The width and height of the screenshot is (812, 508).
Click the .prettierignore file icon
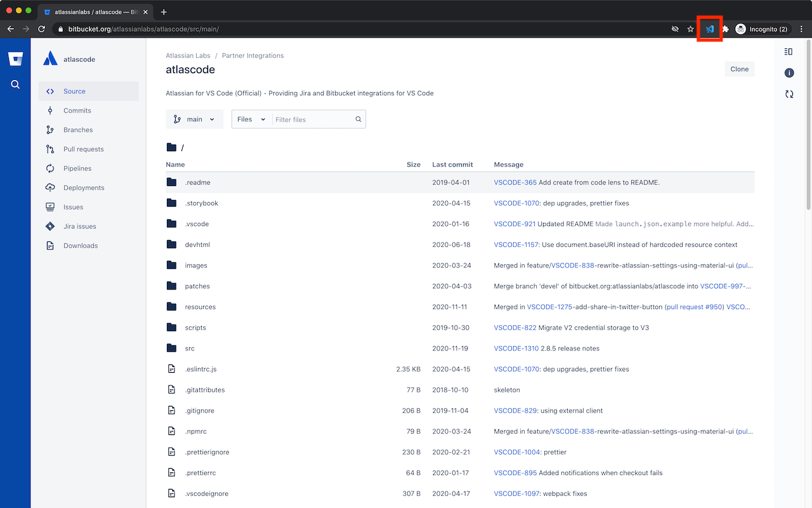pyautogui.click(x=171, y=452)
